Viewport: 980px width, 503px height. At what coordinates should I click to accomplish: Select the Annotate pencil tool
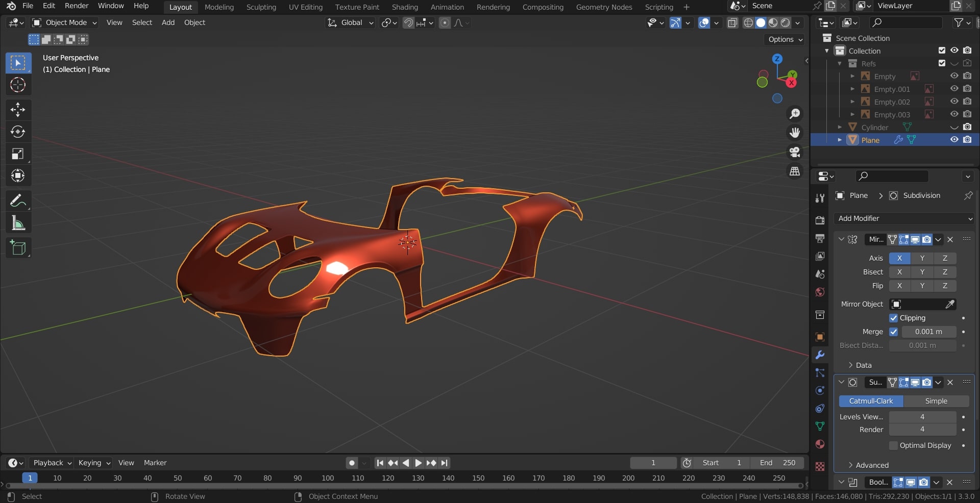tap(18, 200)
